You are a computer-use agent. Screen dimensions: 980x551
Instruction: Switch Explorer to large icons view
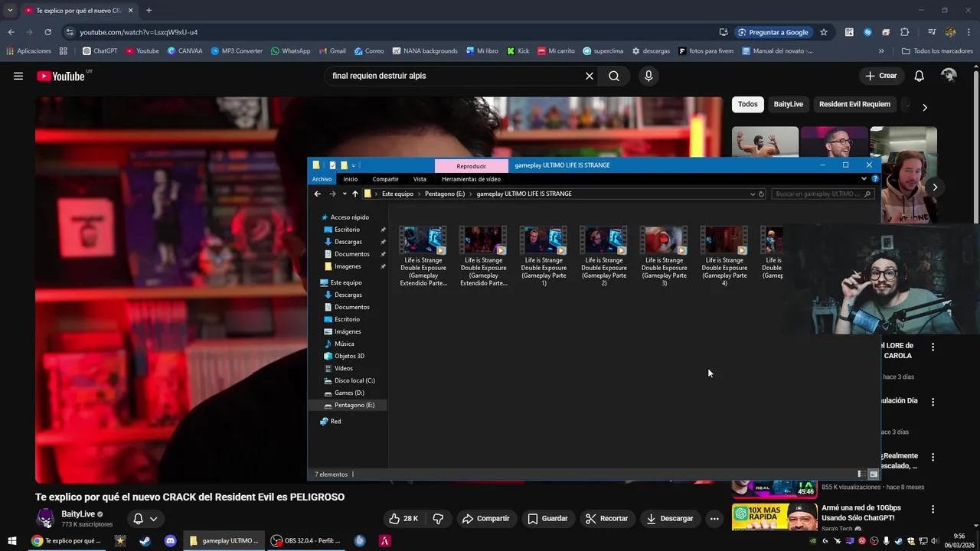874,474
